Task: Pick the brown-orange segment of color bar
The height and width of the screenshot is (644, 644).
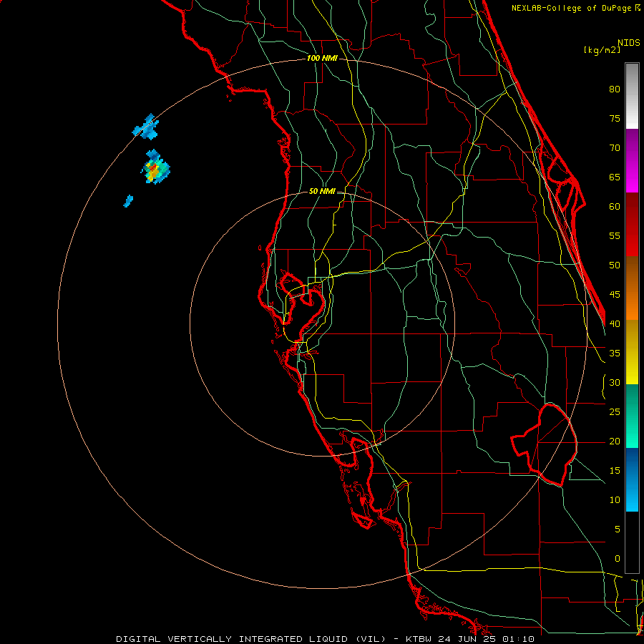Action: tap(632, 288)
